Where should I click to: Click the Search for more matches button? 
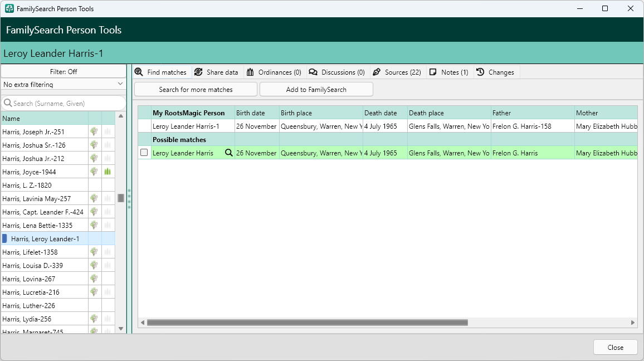pyautogui.click(x=196, y=90)
